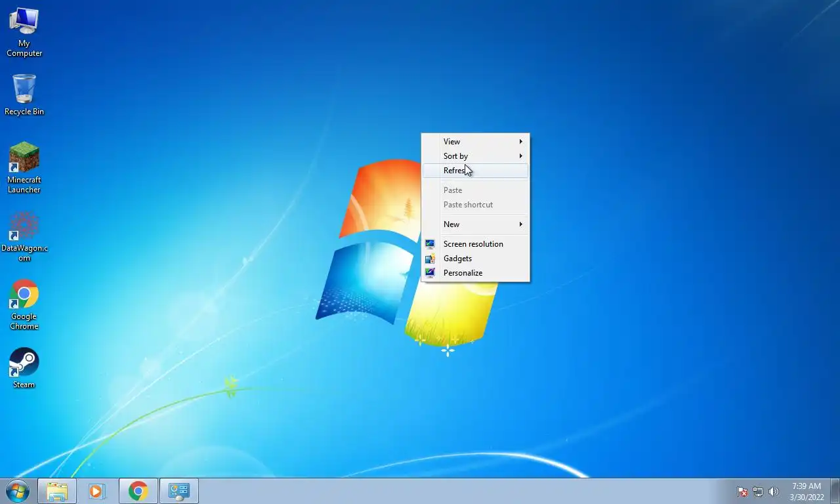Click the Personalize menu icon

click(430, 273)
